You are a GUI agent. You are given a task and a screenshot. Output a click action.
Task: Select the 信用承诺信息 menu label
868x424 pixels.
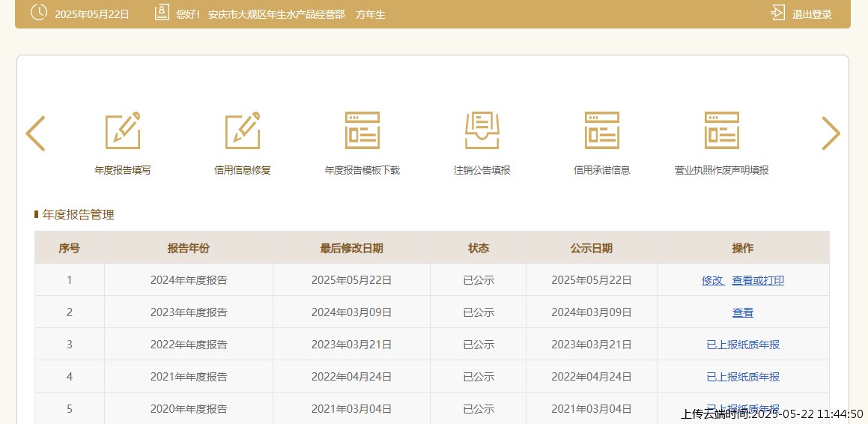(x=601, y=170)
